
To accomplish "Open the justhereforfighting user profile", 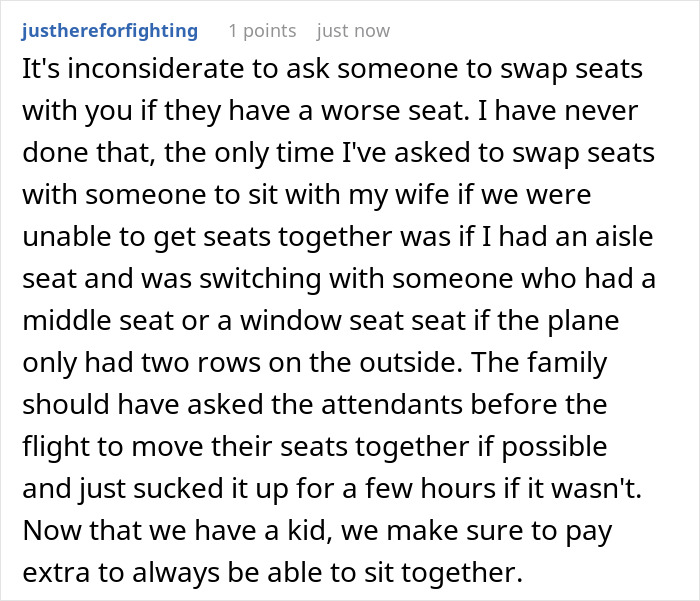I will pyautogui.click(x=109, y=31).
